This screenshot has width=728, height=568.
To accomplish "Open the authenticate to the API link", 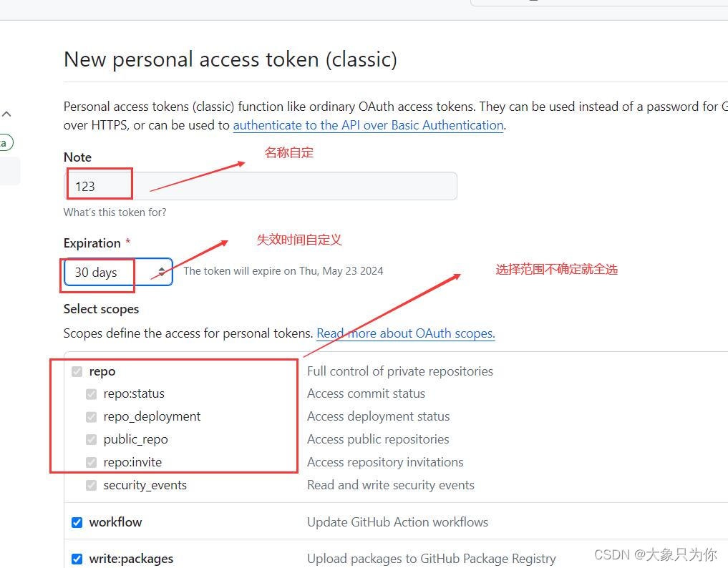I will point(368,125).
